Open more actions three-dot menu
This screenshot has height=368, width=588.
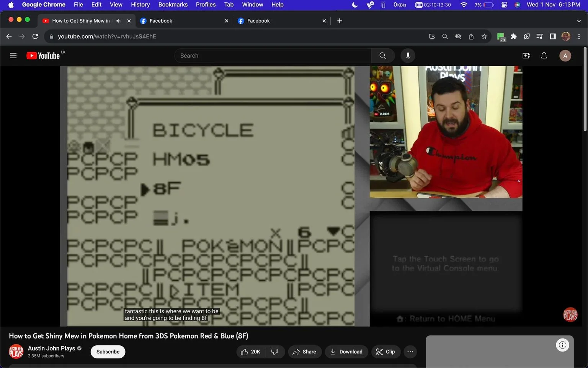coord(410,352)
